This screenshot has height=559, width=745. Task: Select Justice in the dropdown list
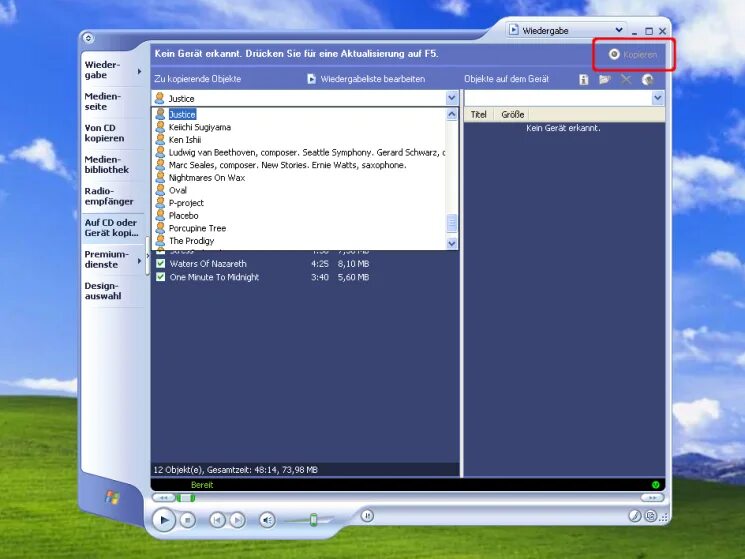click(182, 114)
